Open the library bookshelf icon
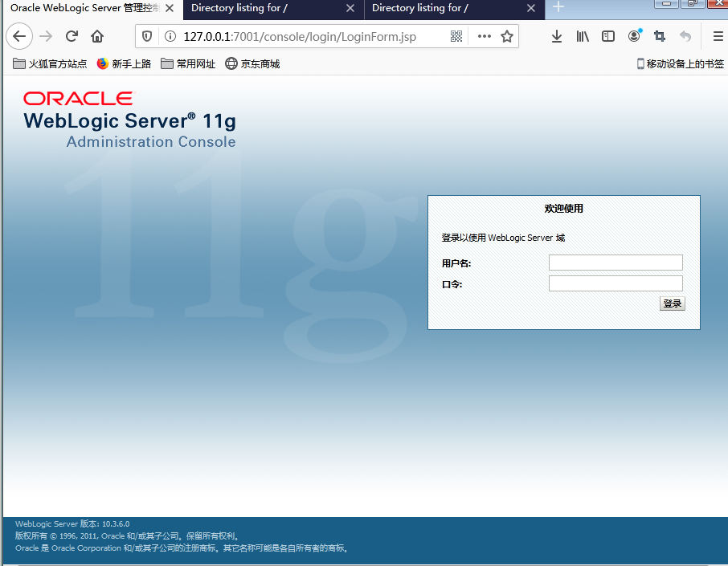 (583, 36)
